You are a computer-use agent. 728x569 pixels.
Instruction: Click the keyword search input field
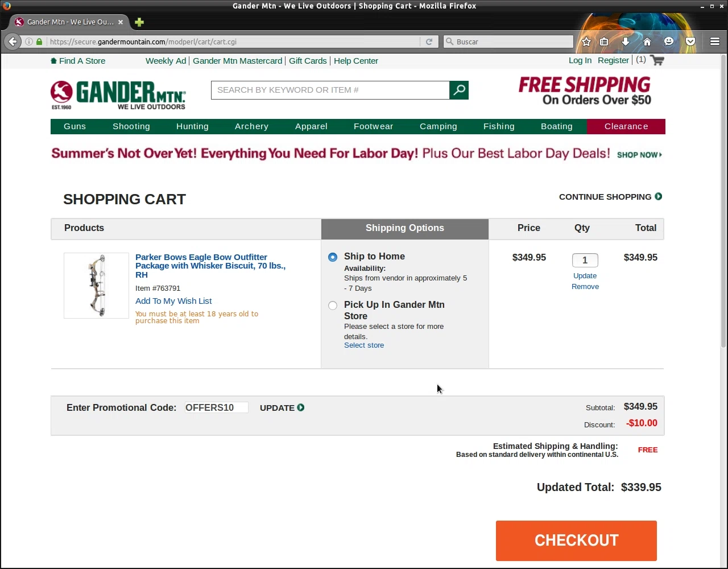330,90
